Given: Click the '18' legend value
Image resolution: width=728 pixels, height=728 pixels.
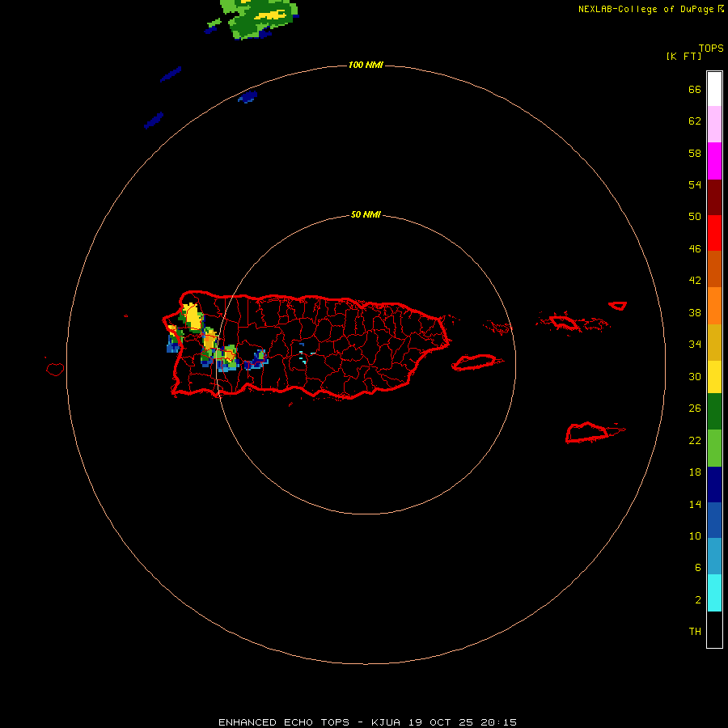Looking at the screenshot, I should 695,472.
